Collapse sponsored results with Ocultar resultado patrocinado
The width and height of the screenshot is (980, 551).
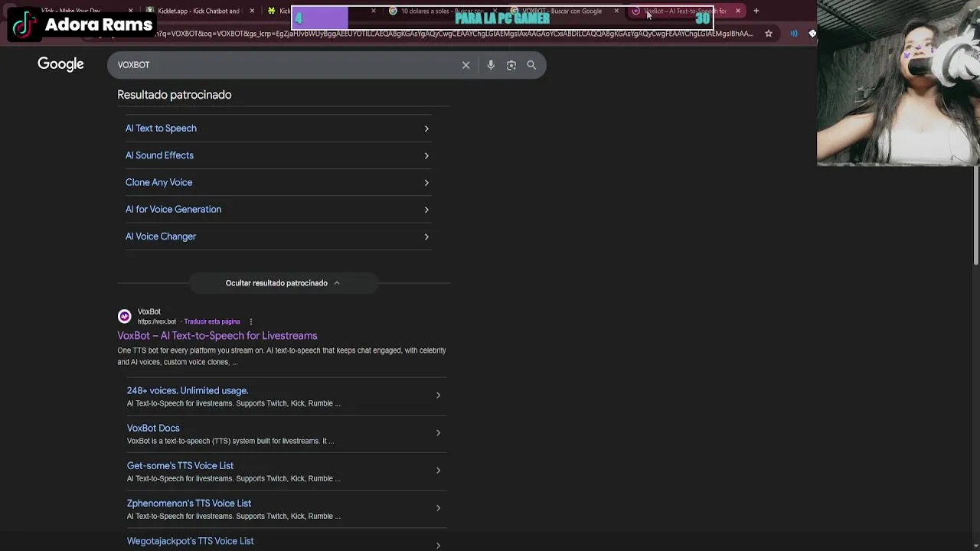tap(283, 283)
